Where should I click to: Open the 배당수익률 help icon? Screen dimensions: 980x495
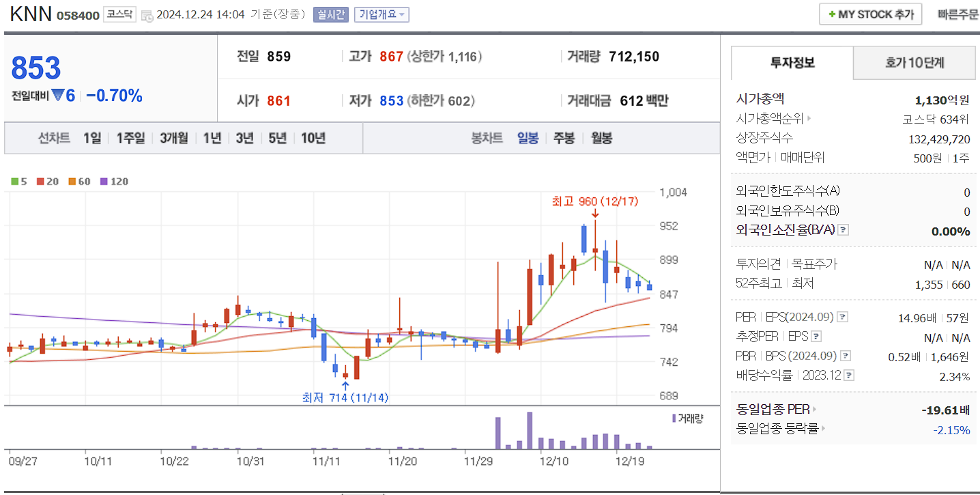848,375
